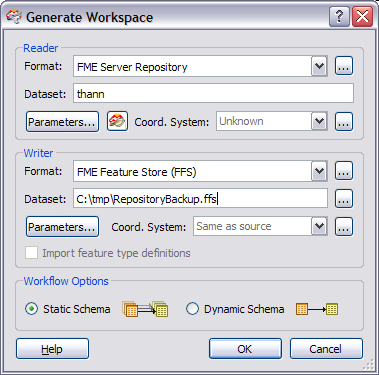The width and height of the screenshot is (379, 375).
Task: Click the Static Schema diagram icon
Action: click(x=145, y=309)
